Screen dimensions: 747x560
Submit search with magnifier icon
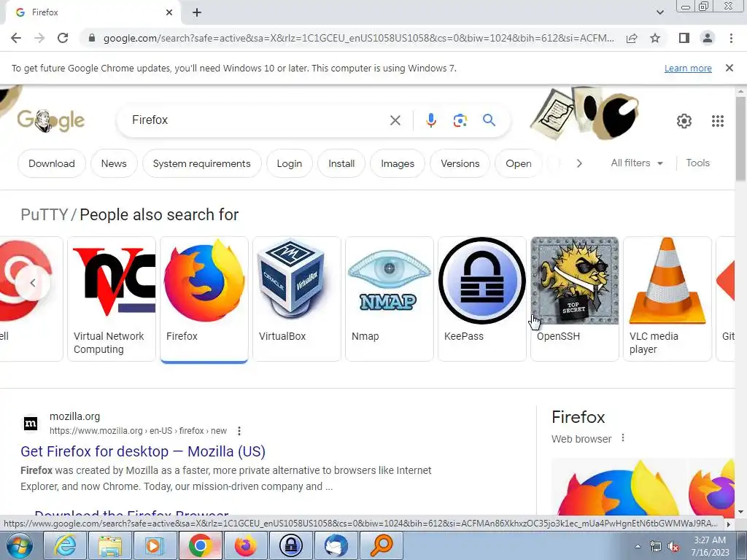point(489,120)
